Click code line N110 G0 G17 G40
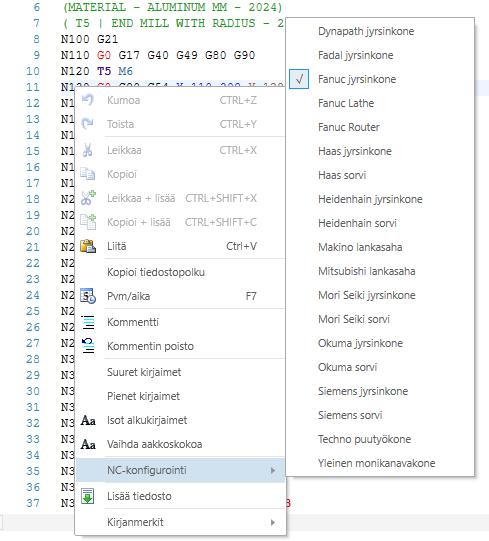489x541 pixels. pyautogui.click(x=158, y=55)
